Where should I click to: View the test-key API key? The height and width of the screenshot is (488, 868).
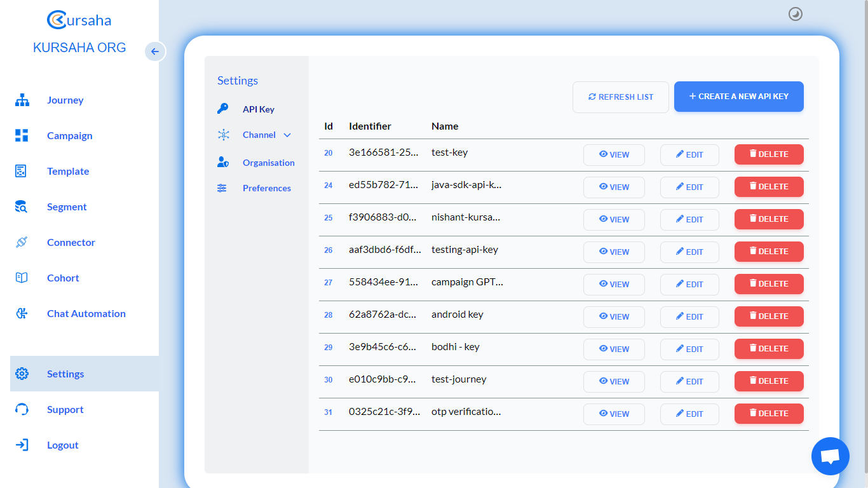tap(614, 155)
